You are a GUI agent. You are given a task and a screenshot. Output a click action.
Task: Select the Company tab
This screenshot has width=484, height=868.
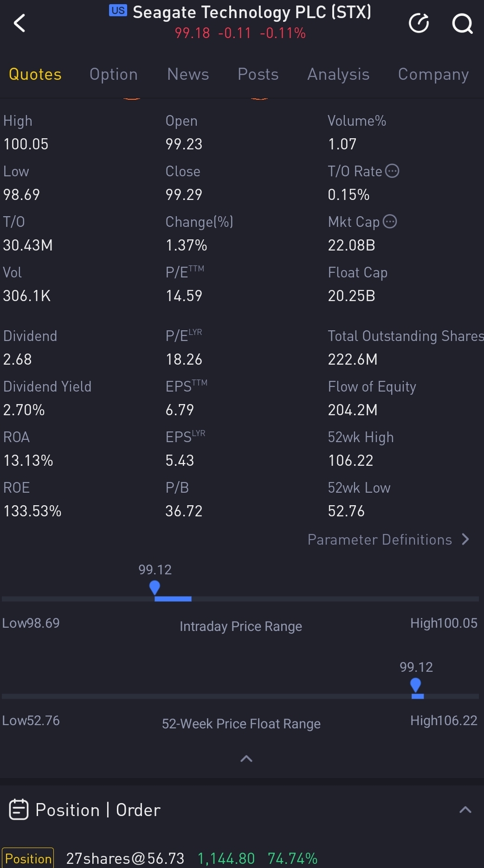[433, 74]
